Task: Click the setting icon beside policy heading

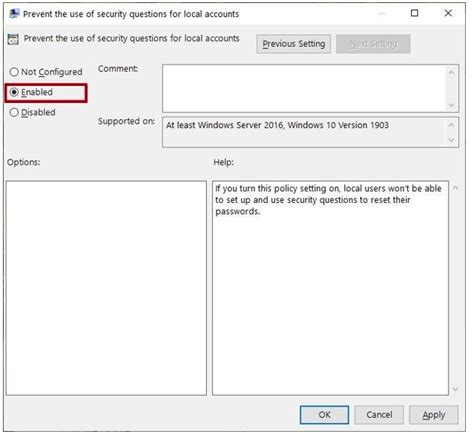Action: point(13,39)
